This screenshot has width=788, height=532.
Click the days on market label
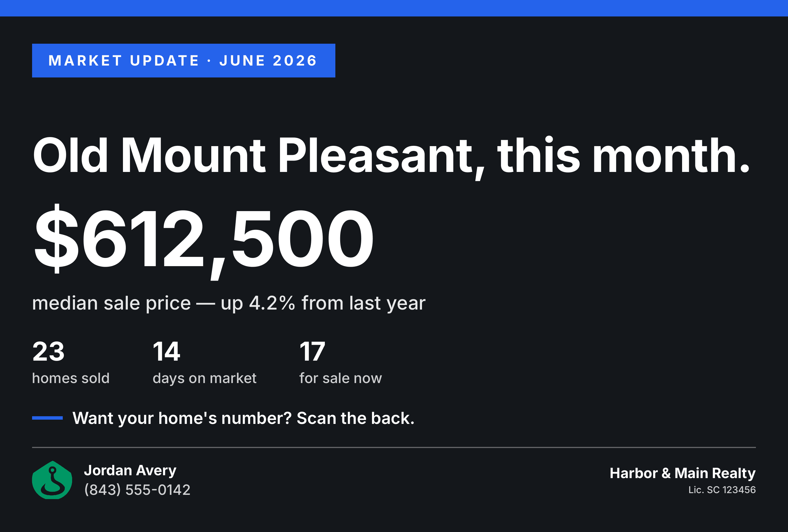[204, 378]
